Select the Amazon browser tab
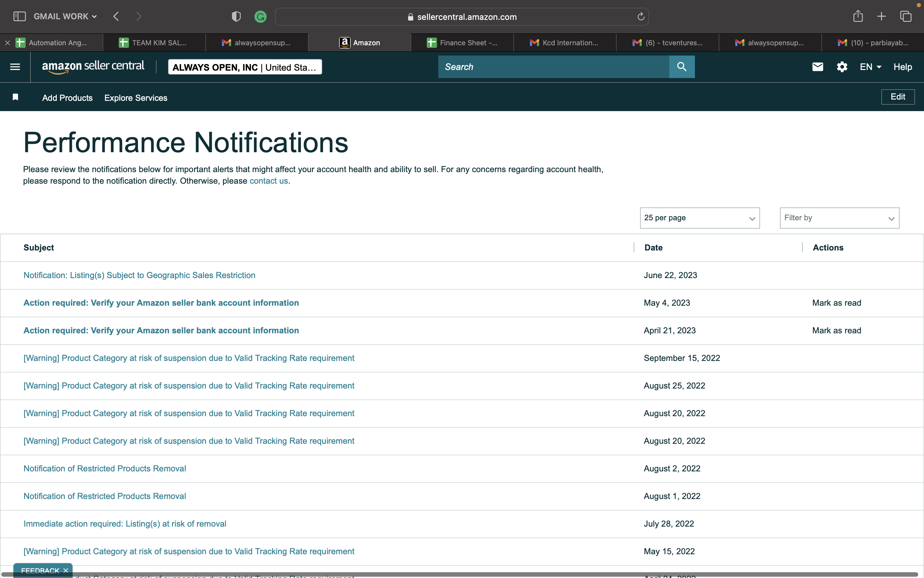 pyautogui.click(x=360, y=43)
